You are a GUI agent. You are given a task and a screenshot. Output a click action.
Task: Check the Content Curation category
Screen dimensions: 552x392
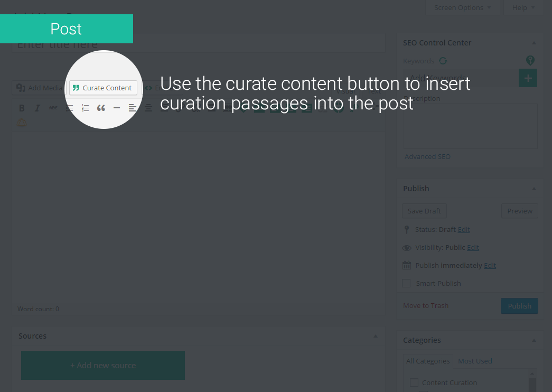414,382
